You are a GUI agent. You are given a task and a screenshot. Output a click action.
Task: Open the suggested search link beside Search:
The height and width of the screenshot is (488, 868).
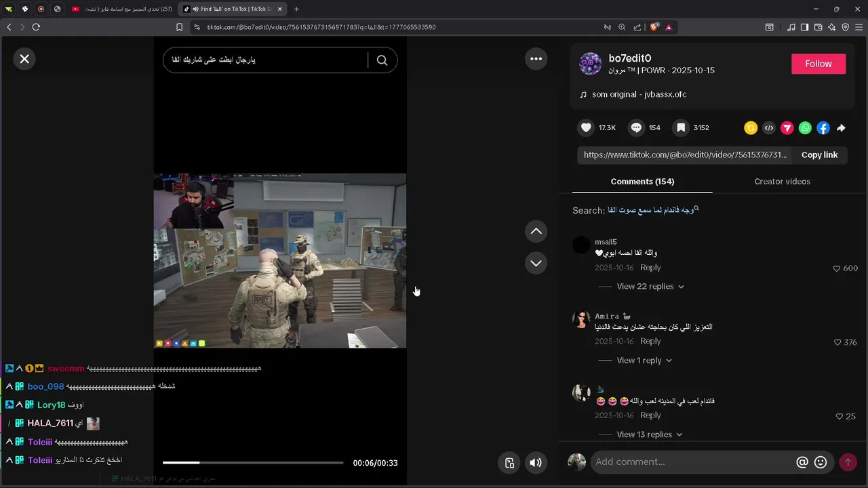[653, 210]
